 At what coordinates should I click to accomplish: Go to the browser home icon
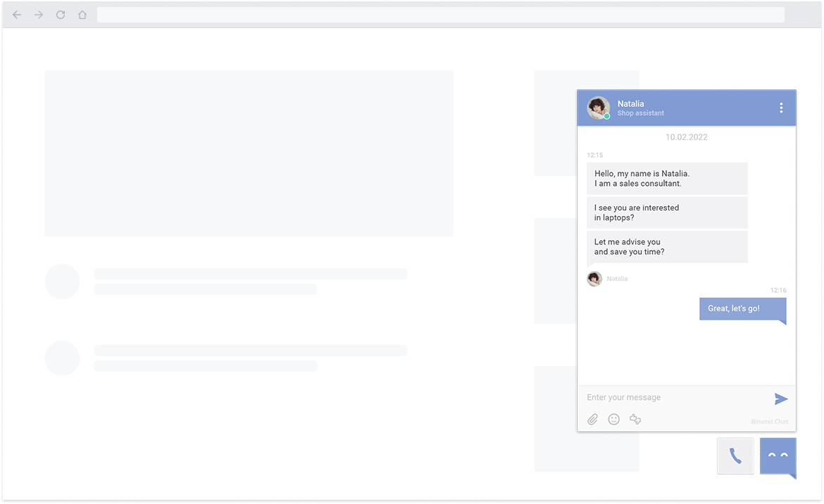pos(82,15)
